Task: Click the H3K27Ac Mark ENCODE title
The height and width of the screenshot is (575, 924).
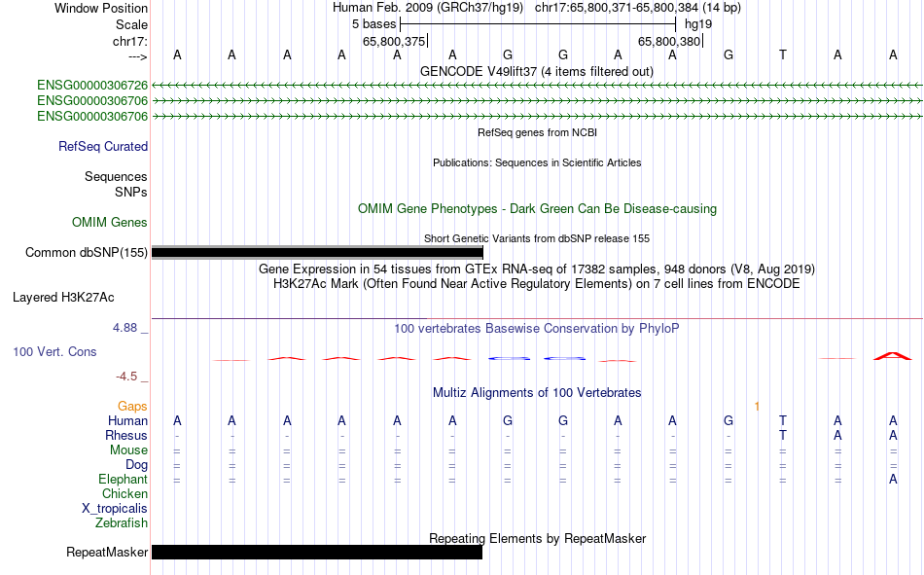Action: (537, 284)
